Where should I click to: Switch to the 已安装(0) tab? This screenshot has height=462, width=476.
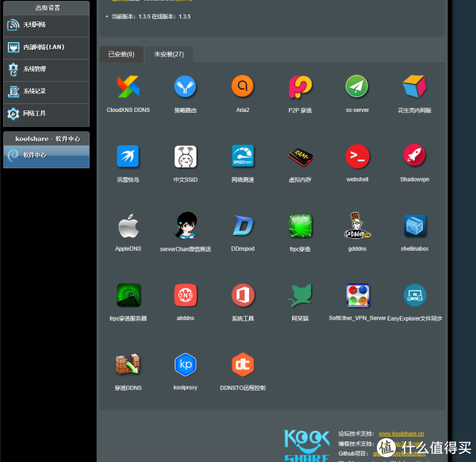121,55
